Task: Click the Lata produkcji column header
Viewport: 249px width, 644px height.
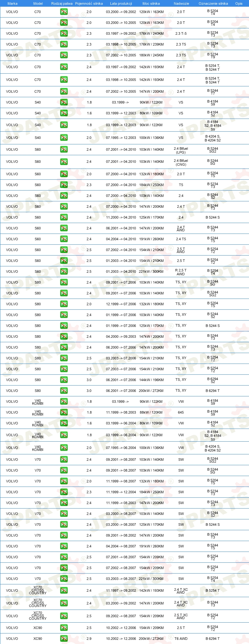Action: (121, 4)
